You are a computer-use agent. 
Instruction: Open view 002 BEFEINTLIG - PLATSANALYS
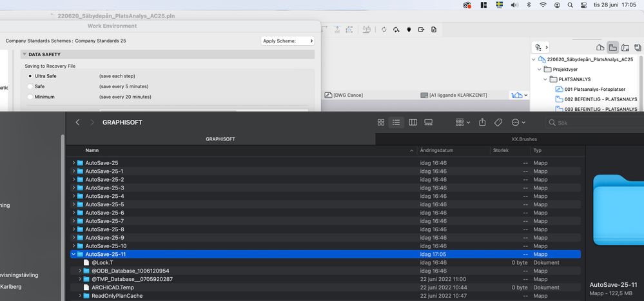pos(596,99)
